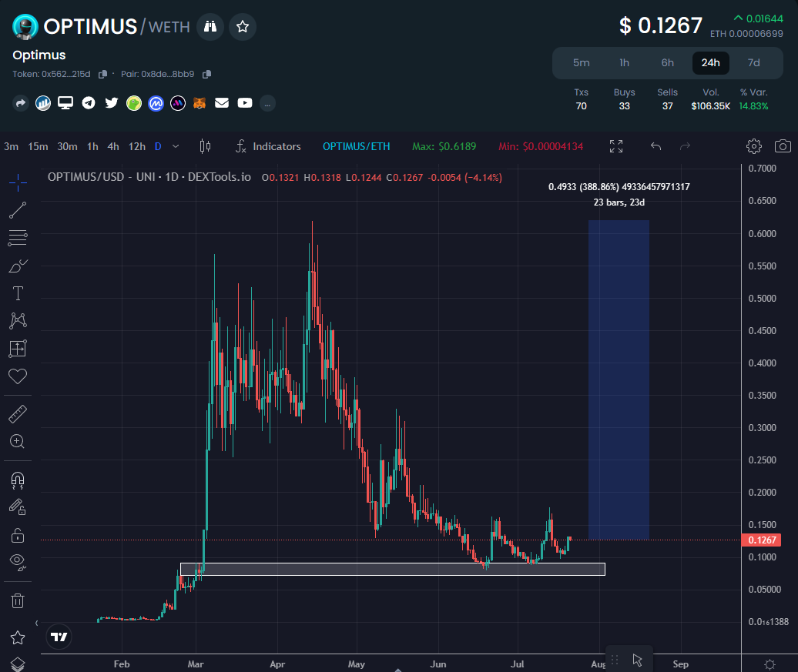Toggle fullscreen chart mode
The width and height of the screenshot is (798, 672).
(616, 146)
